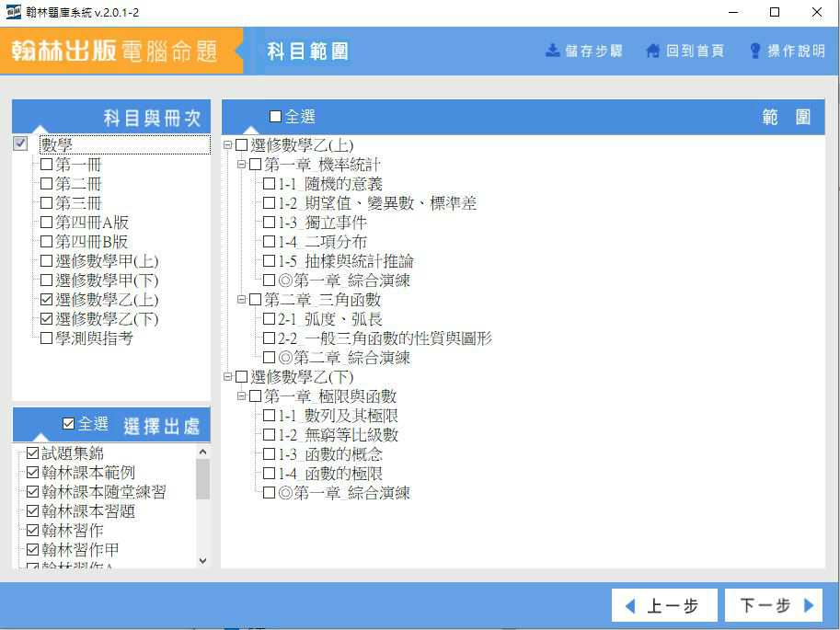The image size is (840, 630).
Task: Check ◎第二章_綜合演練 checkbox
Action: click(269, 358)
